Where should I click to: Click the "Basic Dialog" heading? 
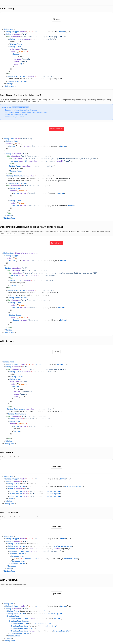point(7,9)
